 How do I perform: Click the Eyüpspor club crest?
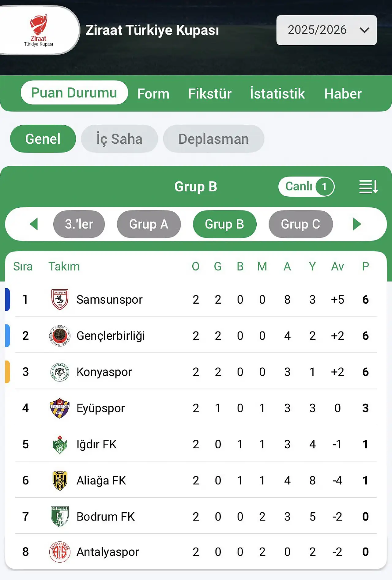(60, 408)
